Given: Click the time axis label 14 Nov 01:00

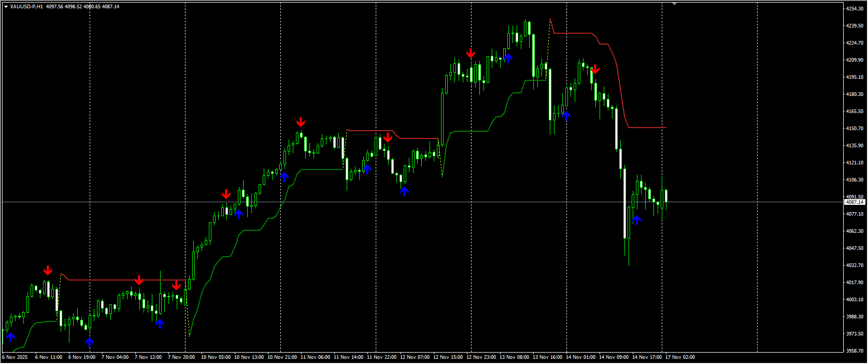Looking at the screenshot, I should pyautogui.click(x=580, y=357).
